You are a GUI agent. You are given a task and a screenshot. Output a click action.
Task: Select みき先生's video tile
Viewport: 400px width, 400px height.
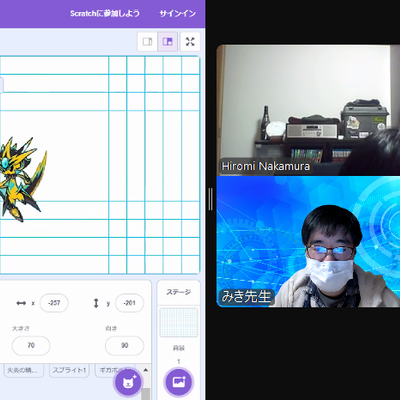(308, 241)
